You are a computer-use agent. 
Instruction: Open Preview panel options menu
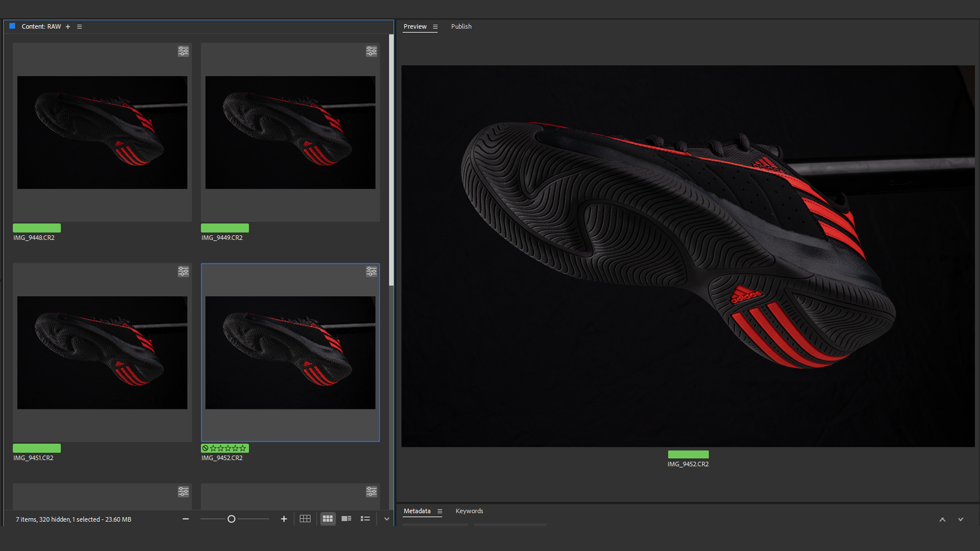pyautogui.click(x=435, y=27)
